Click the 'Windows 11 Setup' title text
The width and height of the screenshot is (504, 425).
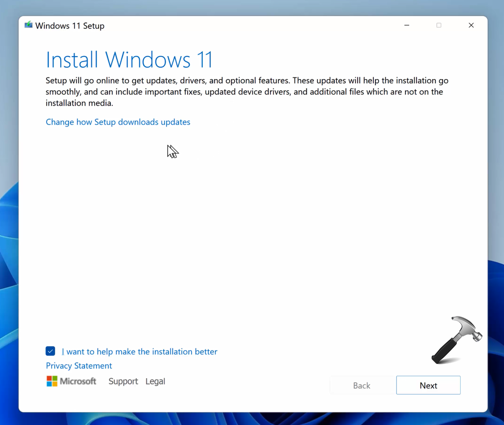70,26
